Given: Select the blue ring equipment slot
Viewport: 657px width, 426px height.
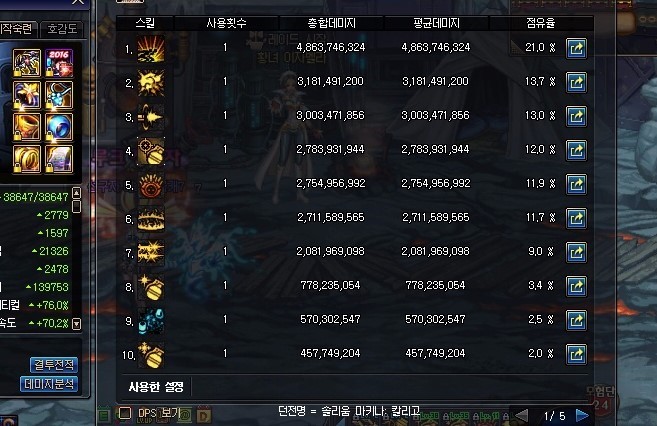Looking at the screenshot, I should [59, 127].
